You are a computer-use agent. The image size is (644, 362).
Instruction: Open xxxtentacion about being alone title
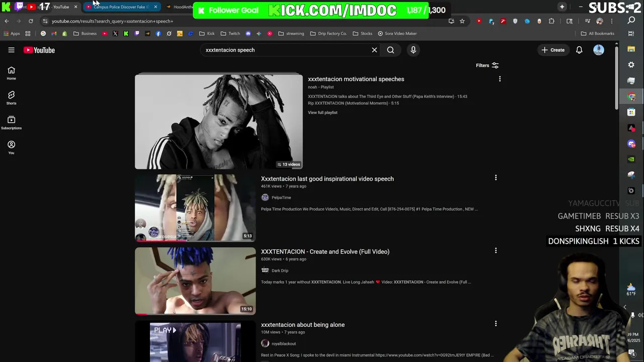coord(302,325)
